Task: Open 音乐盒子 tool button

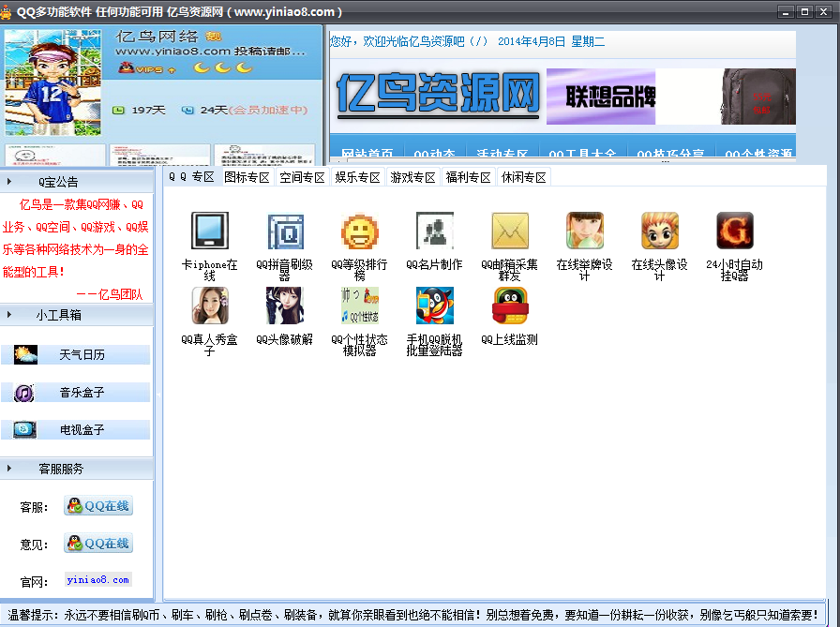Action: [x=76, y=393]
